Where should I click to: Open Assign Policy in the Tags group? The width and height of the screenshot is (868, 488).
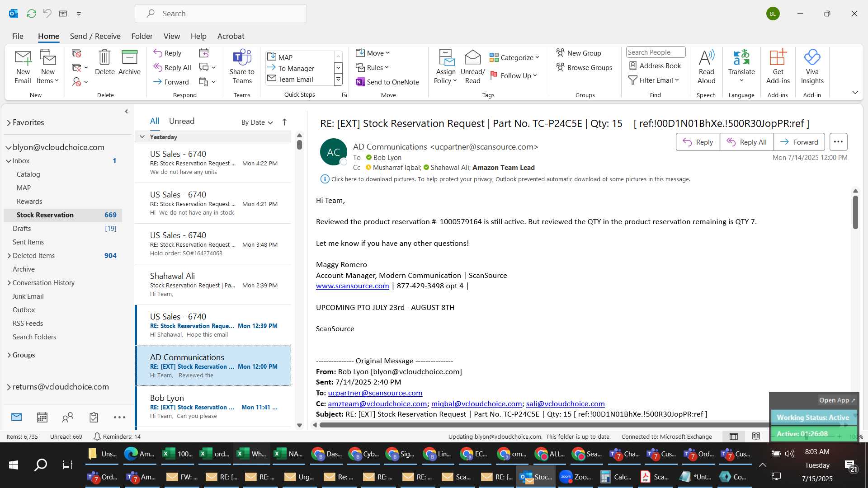[446, 67]
